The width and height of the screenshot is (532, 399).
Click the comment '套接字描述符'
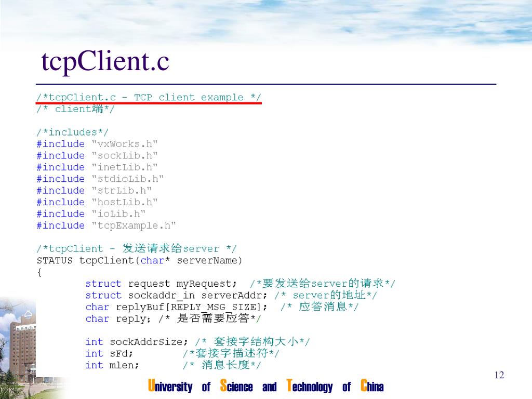231,353
